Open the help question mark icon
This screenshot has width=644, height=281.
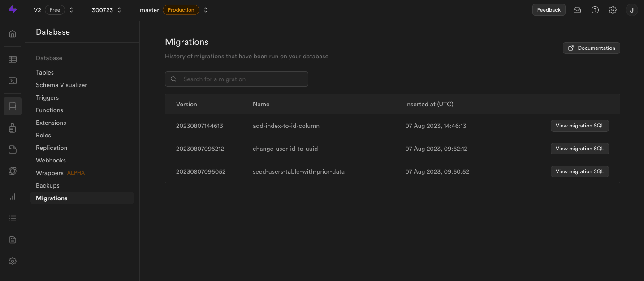[x=595, y=10]
